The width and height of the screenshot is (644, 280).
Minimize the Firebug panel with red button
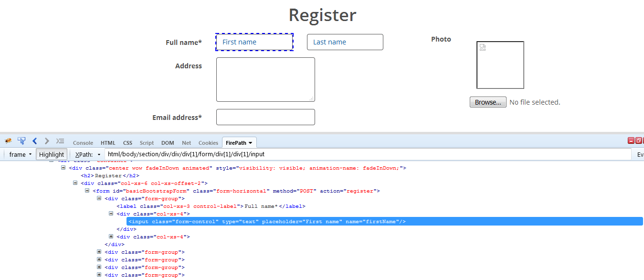(631, 140)
